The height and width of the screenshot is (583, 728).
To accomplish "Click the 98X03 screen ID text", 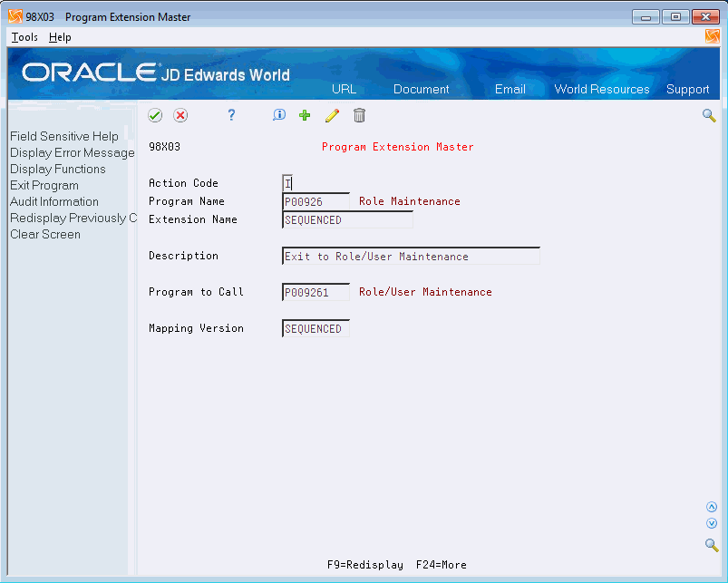I will pos(164,147).
